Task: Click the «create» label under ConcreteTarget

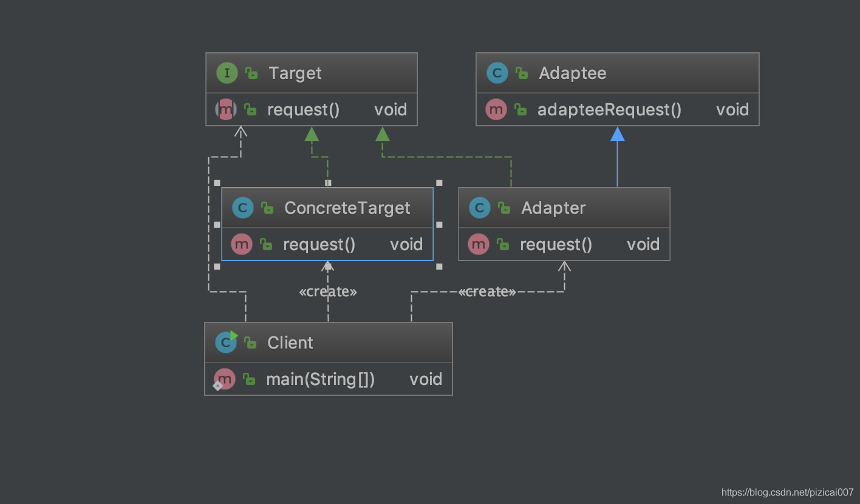Action: (x=328, y=292)
